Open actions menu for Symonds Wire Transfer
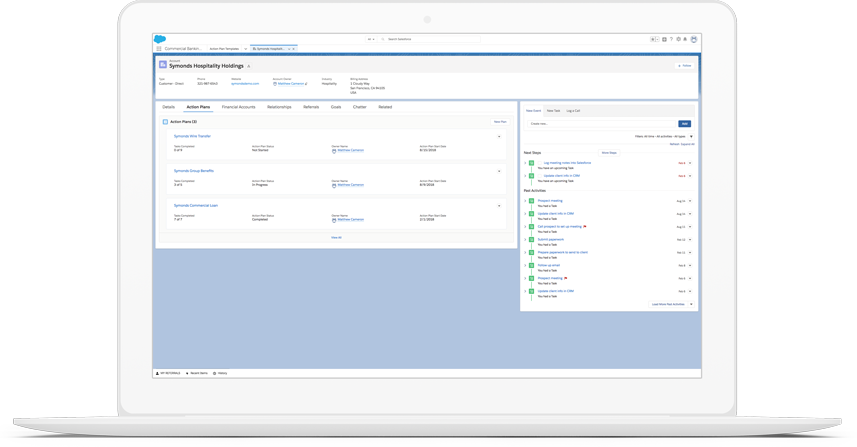857x447 pixels. [x=499, y=137]
